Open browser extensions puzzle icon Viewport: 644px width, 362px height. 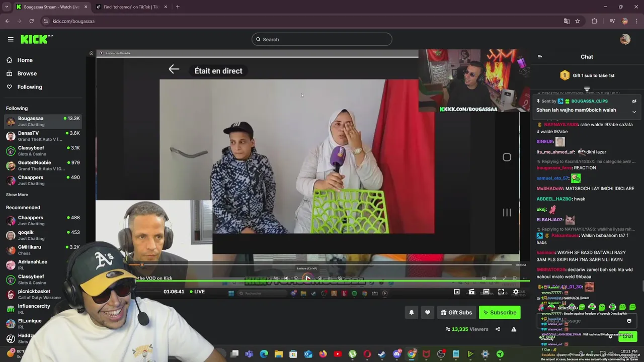595,21
